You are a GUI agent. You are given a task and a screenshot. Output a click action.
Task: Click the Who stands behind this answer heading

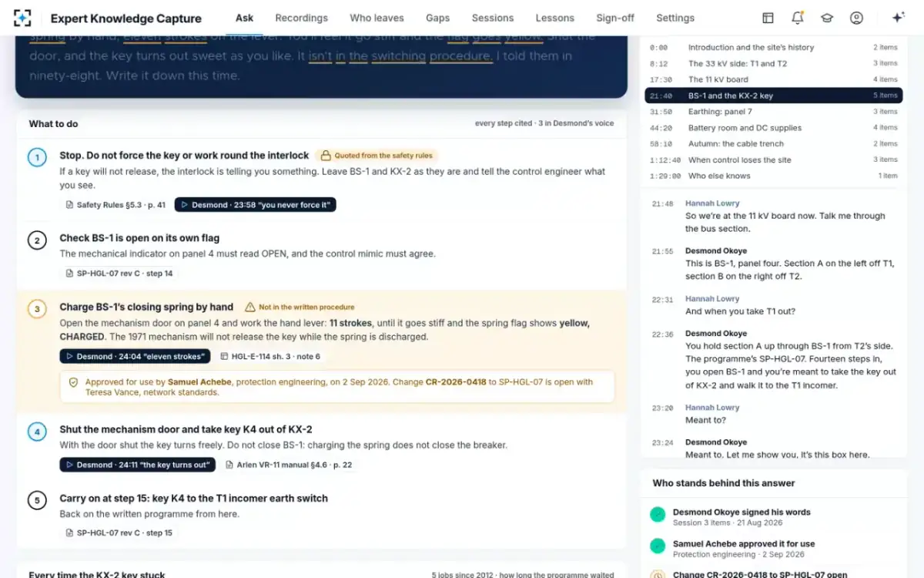724,483
